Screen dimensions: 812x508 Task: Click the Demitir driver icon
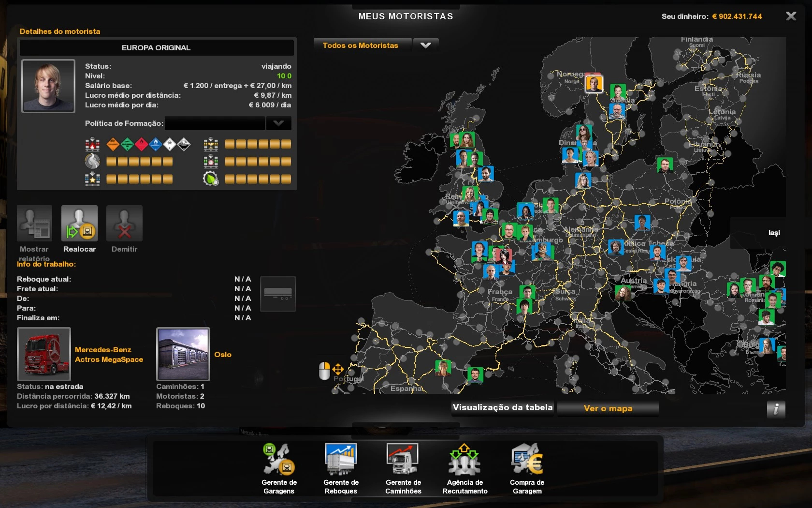pos(124,224)
